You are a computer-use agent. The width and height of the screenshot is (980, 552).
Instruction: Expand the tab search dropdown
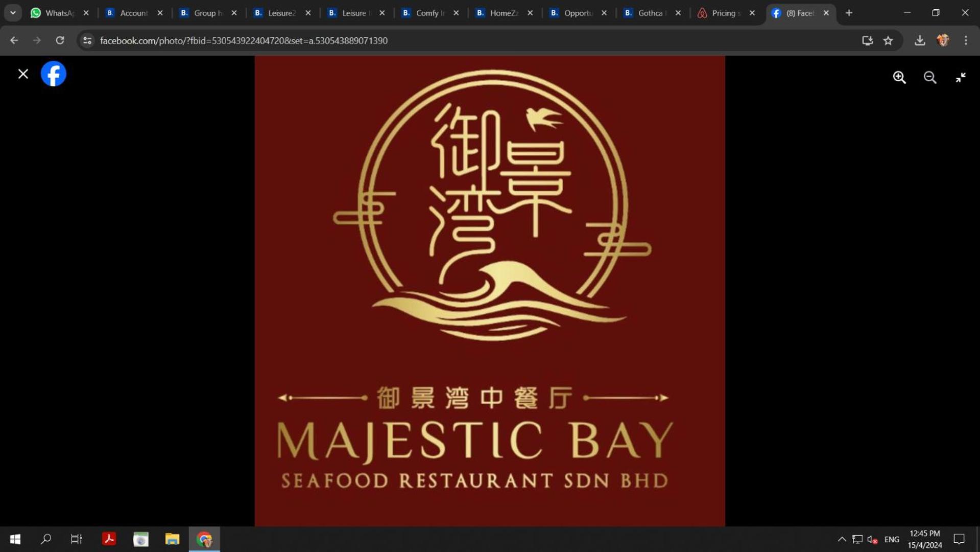tap(13, 13)
